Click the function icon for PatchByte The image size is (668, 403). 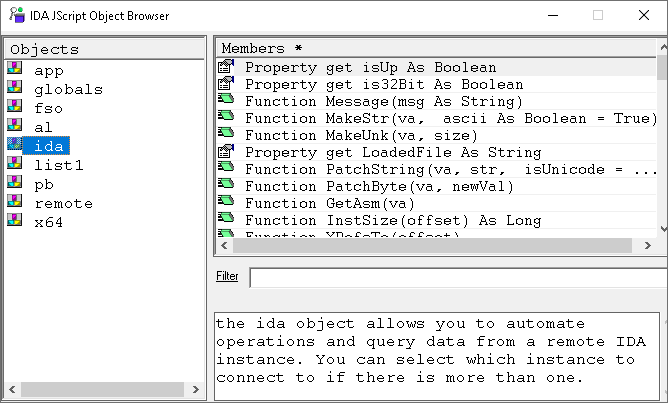pyautogui.click(x=226, y=184)
